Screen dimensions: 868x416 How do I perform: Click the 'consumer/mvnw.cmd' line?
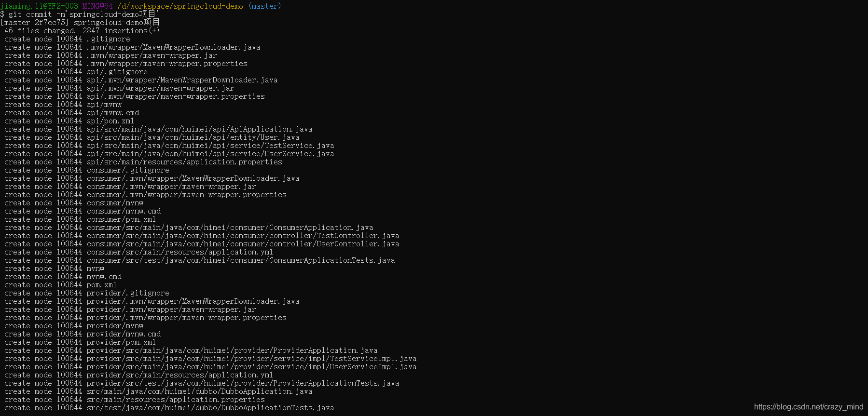coord(83,211)
